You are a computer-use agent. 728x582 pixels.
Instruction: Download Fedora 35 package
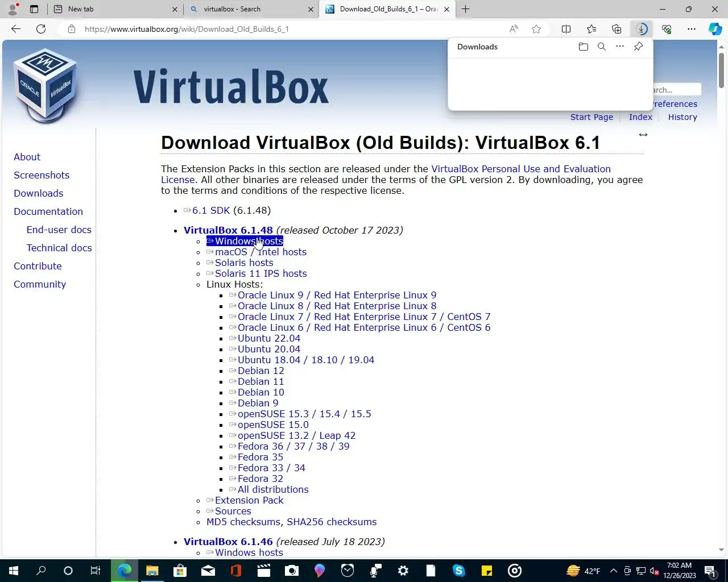point(260,457)
